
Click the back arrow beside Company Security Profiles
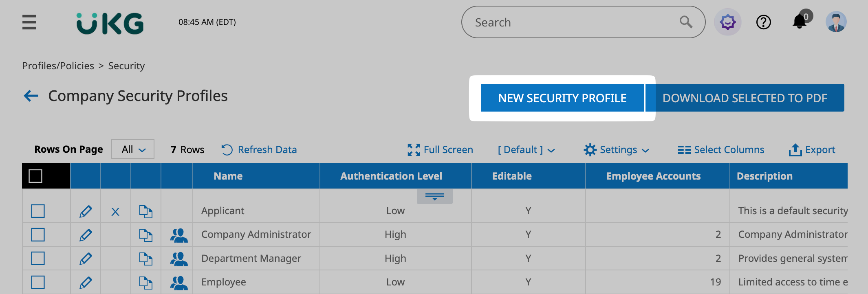click(31, 96)
